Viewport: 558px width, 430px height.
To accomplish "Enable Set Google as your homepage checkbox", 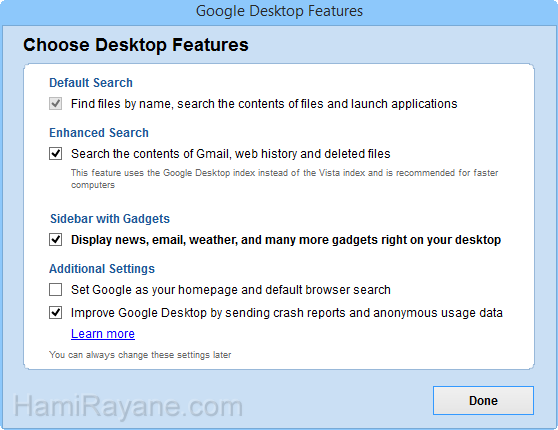I will click(x=56, y=290).
